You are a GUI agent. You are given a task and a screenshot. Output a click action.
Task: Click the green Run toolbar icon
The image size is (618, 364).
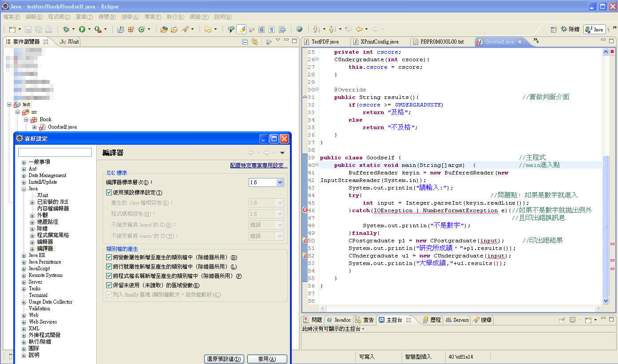coord(82,29)
